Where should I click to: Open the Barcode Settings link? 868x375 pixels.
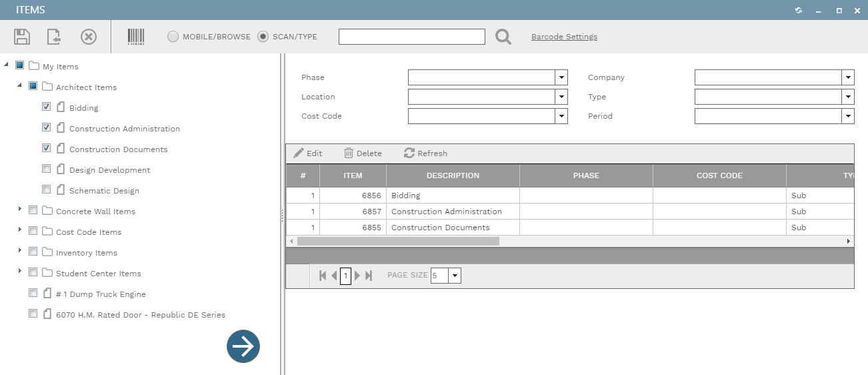coord(564,37)
